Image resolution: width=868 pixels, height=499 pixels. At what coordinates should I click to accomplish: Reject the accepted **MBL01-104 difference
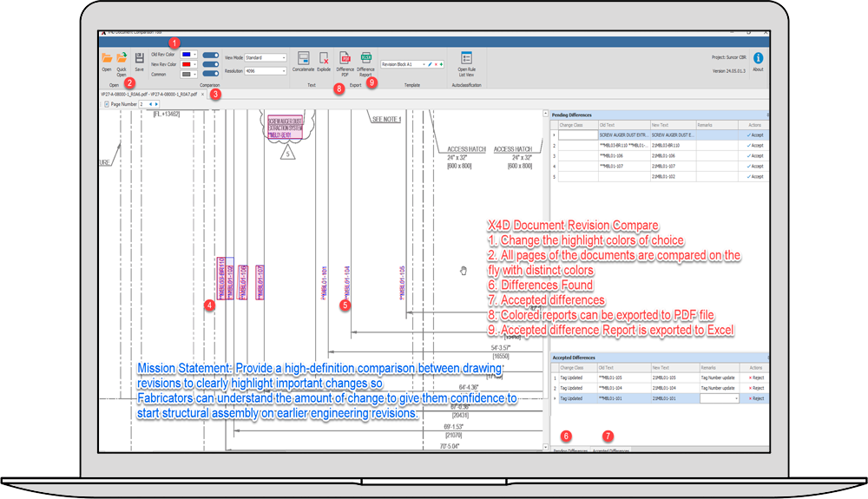click(756, 388)
